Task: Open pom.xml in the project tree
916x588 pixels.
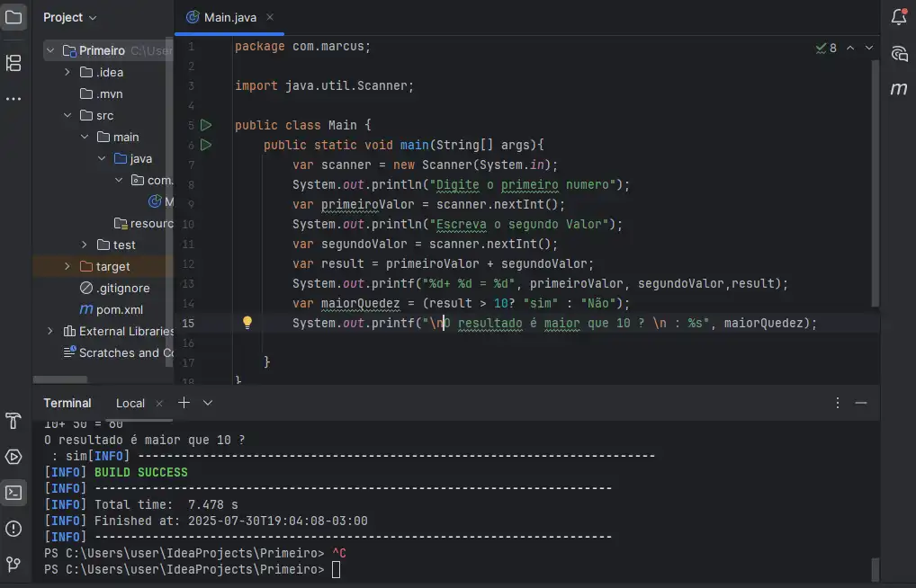Action: coord(111,309)
